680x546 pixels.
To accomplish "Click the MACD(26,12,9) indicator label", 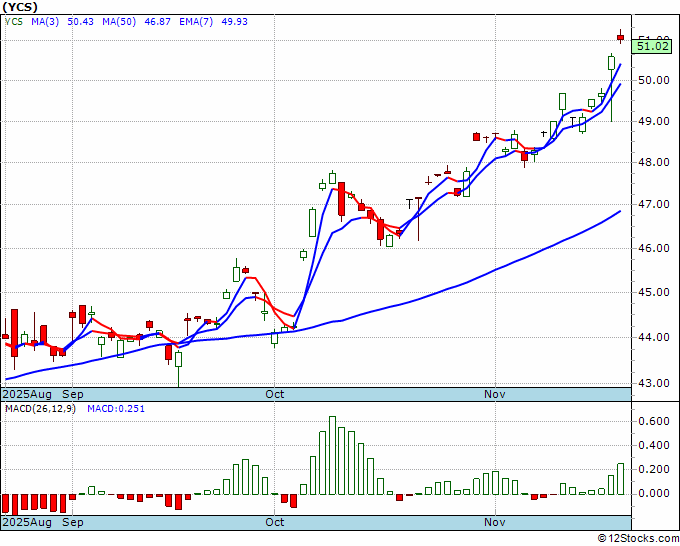I will tap(40, 409).
